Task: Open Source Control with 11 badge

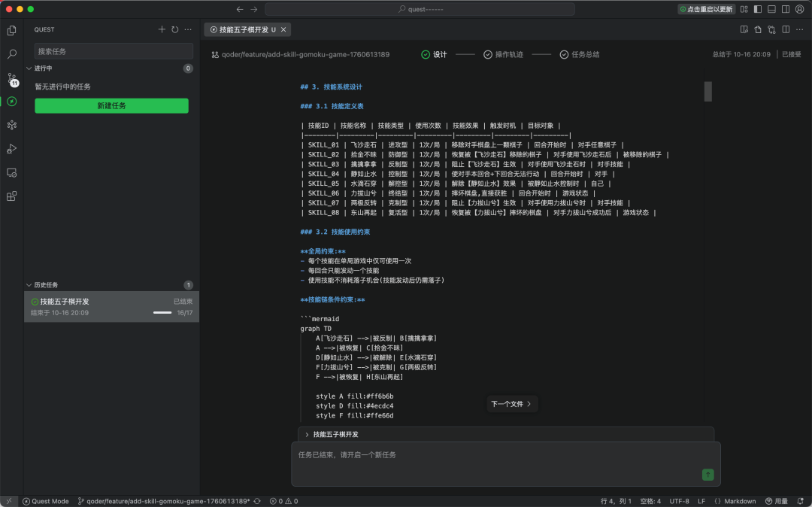Action: 11,78
